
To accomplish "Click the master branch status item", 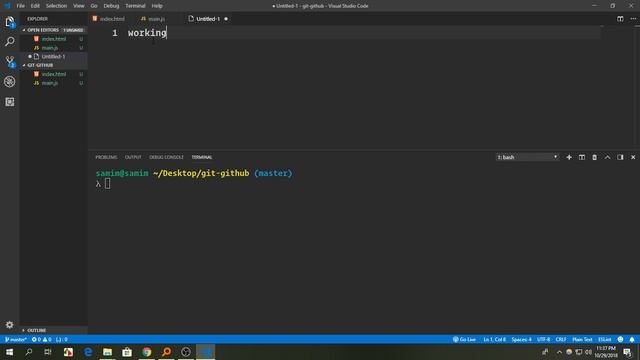I will [16, 340].
